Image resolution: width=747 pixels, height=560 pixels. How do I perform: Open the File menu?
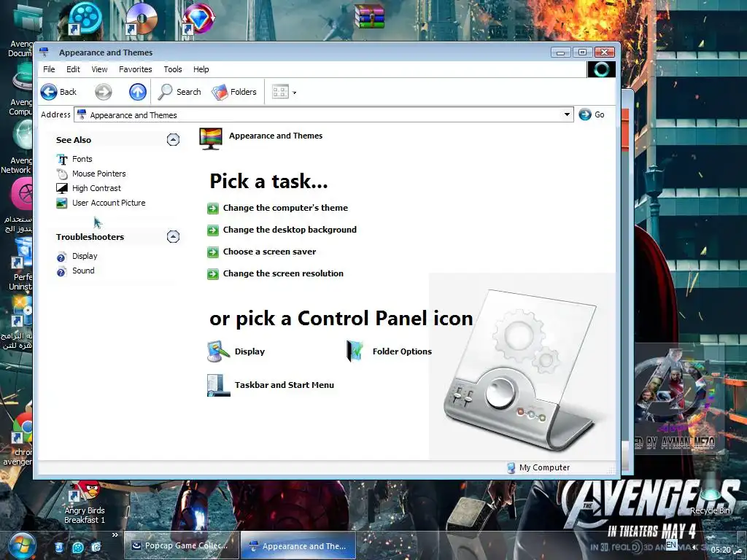(x=49, y=69)
